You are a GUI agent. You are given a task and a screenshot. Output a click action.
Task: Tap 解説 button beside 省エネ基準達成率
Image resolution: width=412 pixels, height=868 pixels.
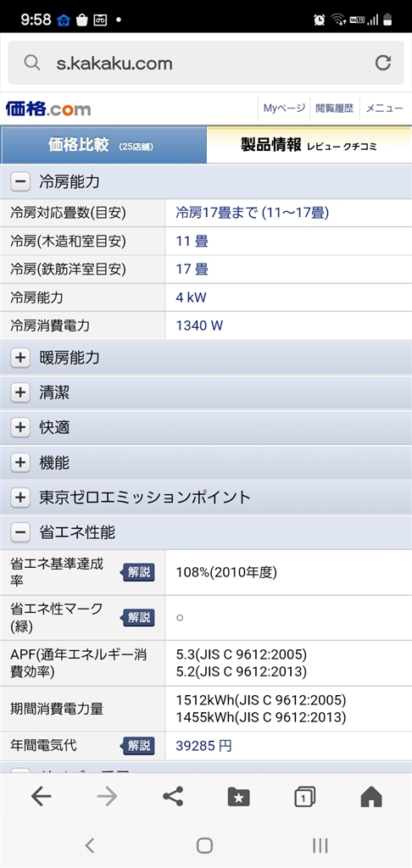coord(138,572)
